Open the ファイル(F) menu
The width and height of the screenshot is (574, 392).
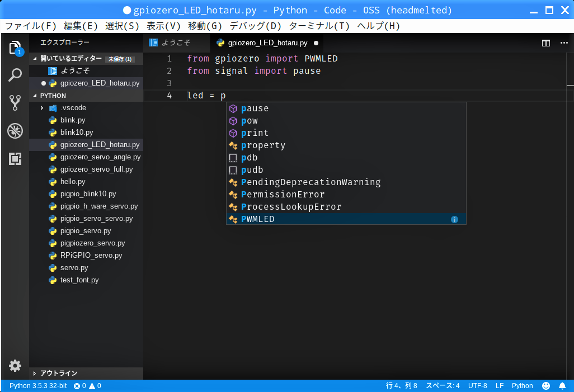coord(31,26)
